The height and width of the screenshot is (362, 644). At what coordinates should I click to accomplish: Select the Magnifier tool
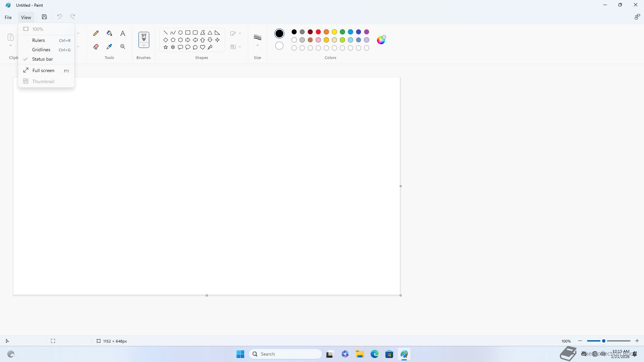(123, 47)
